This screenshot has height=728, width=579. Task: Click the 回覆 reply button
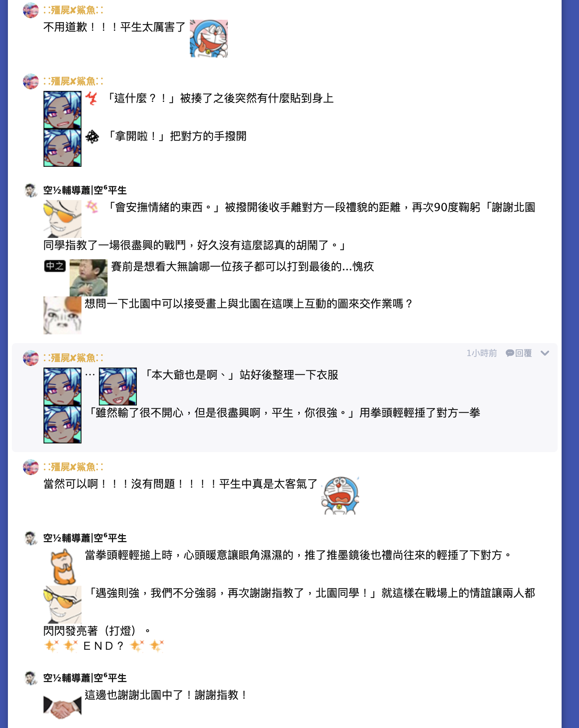(519, 353)
